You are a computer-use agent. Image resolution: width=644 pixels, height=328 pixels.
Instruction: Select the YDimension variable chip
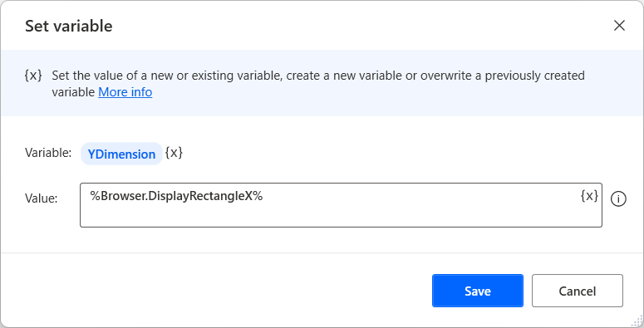tap(121, 154)
